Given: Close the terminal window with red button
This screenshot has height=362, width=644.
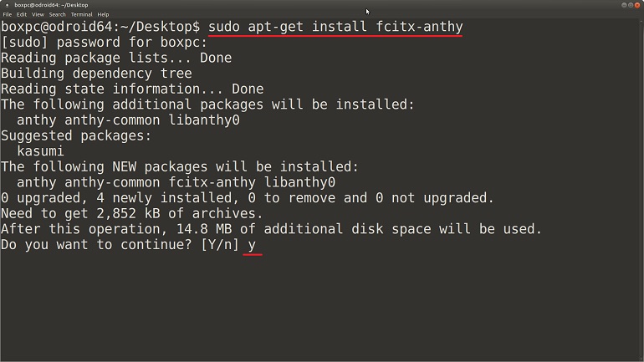Looking at the screenshot, I should coord(637,5).
